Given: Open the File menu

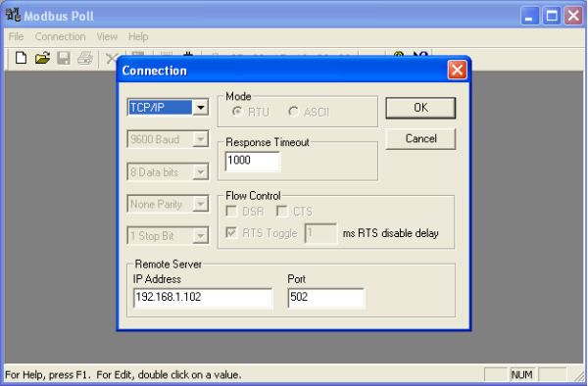Looking at the screenshot, I should tap(16, 36).
